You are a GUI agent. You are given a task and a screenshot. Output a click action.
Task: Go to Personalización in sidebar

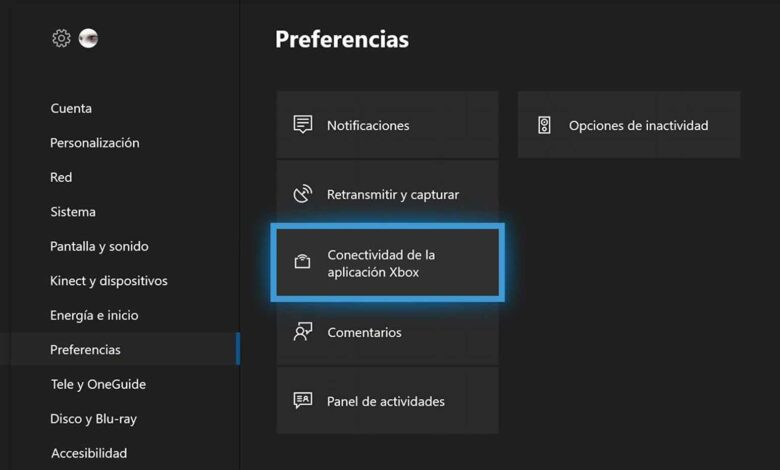click(x=95, y=143)
